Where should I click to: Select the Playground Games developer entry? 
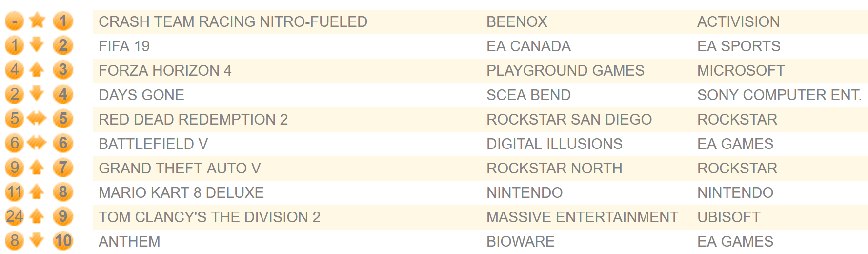565,71
